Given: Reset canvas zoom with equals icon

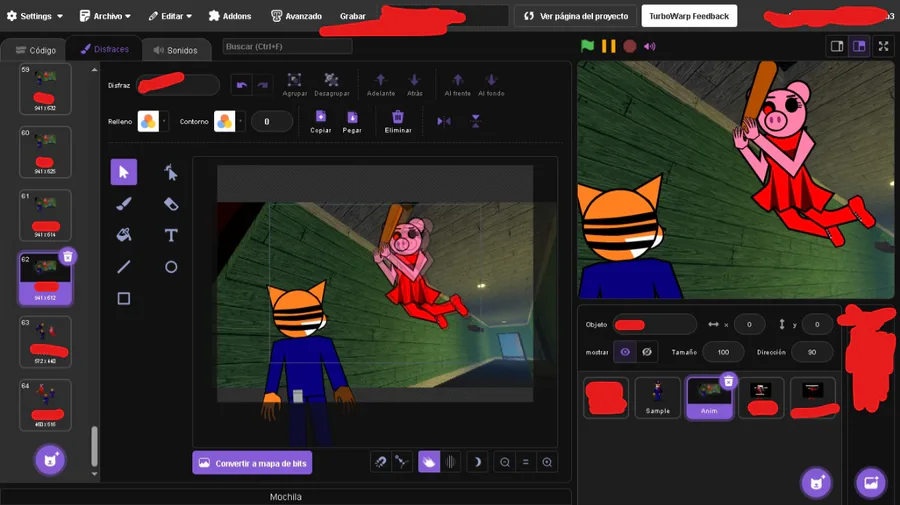Looking at the screenshot, I should [526, 462].
